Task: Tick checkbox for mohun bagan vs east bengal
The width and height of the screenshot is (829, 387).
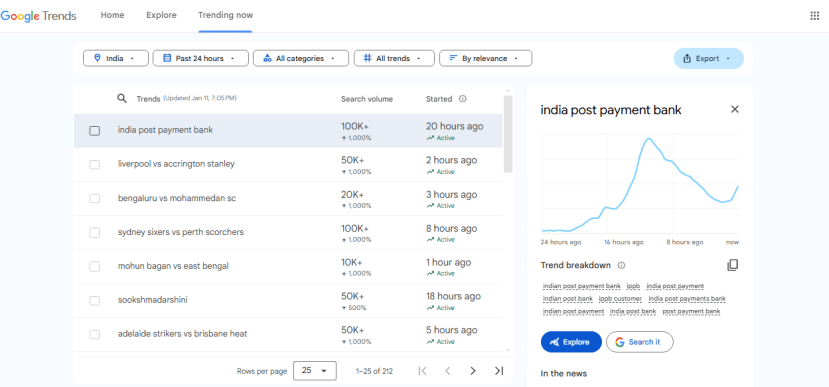Action: 95,266
